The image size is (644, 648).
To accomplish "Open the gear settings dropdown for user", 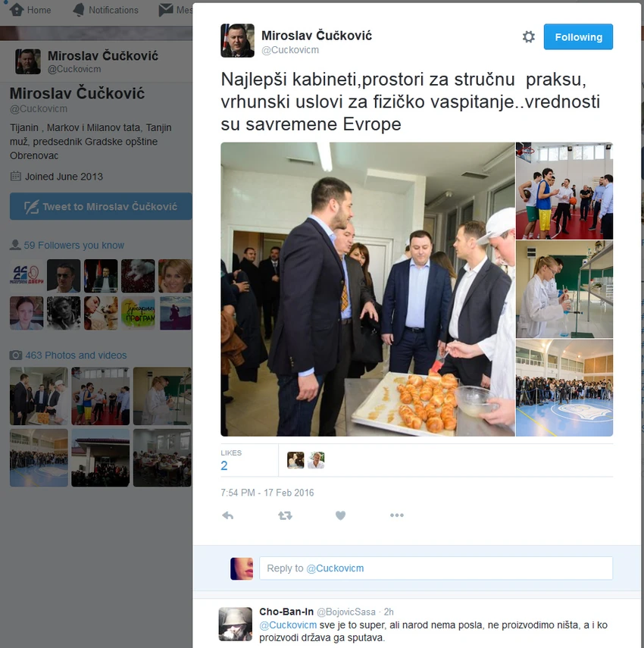I will pos(528,37).
